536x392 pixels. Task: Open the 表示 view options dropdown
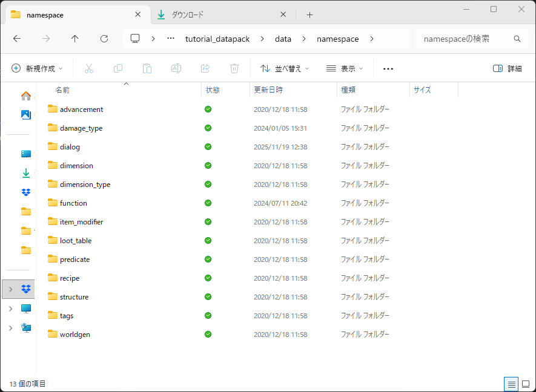(x=344, y=68)
